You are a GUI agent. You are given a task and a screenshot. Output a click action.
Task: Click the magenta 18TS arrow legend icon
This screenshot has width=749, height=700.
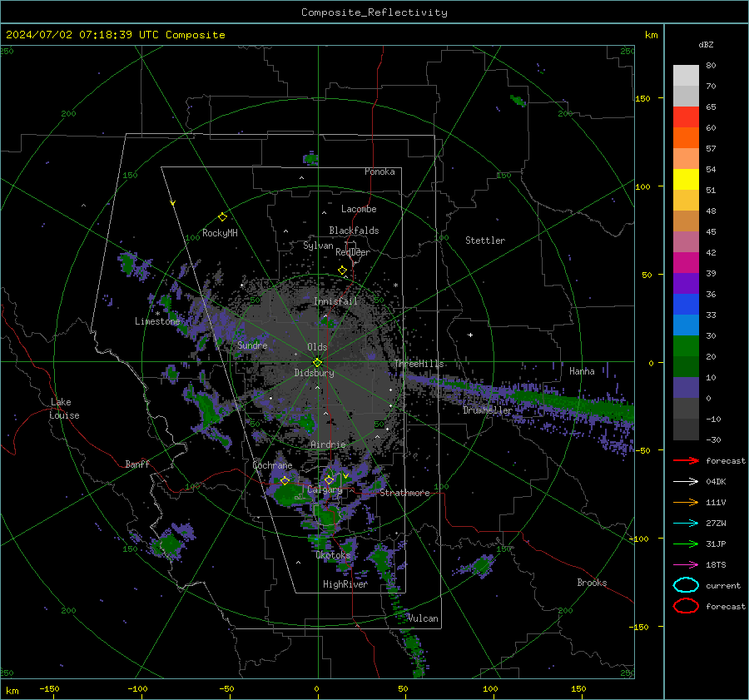686,565
